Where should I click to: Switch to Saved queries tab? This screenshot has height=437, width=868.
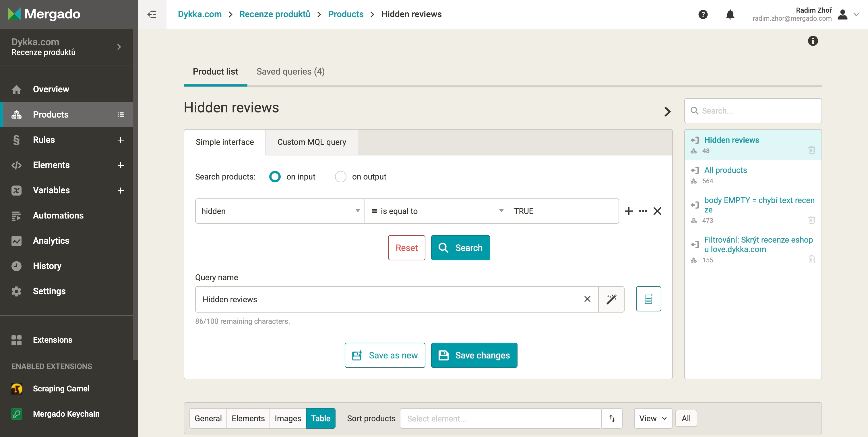tap(290, 71)
